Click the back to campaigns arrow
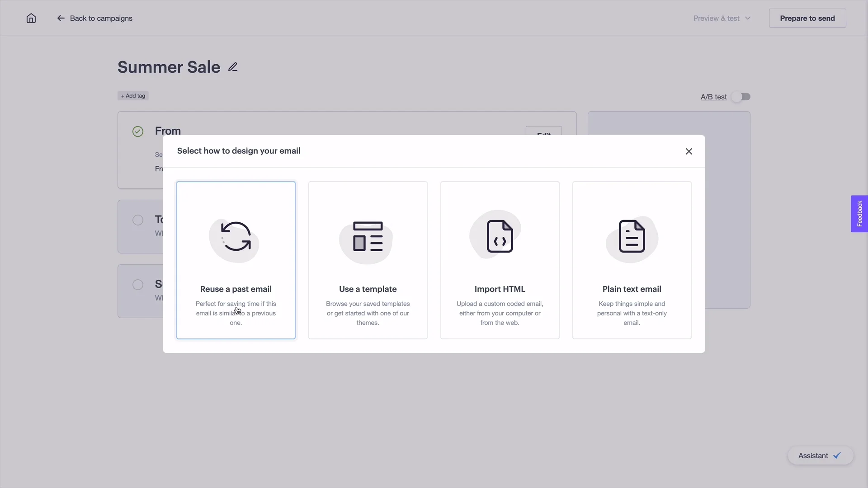 pos(61,18)
